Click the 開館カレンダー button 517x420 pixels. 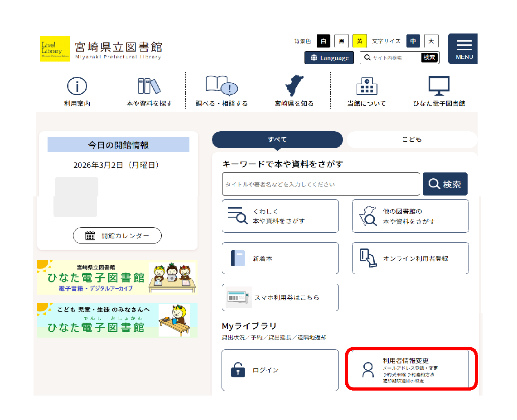click(117, 236)
